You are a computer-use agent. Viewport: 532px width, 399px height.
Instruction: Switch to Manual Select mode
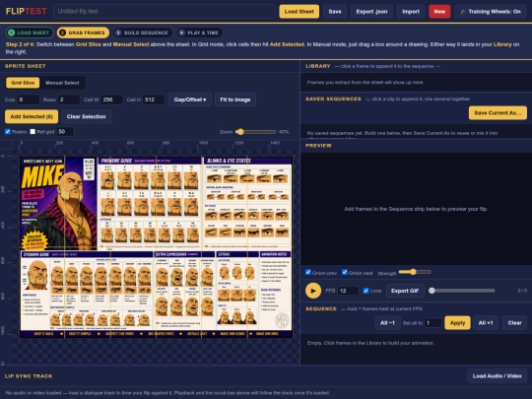(x=62, y=83)
